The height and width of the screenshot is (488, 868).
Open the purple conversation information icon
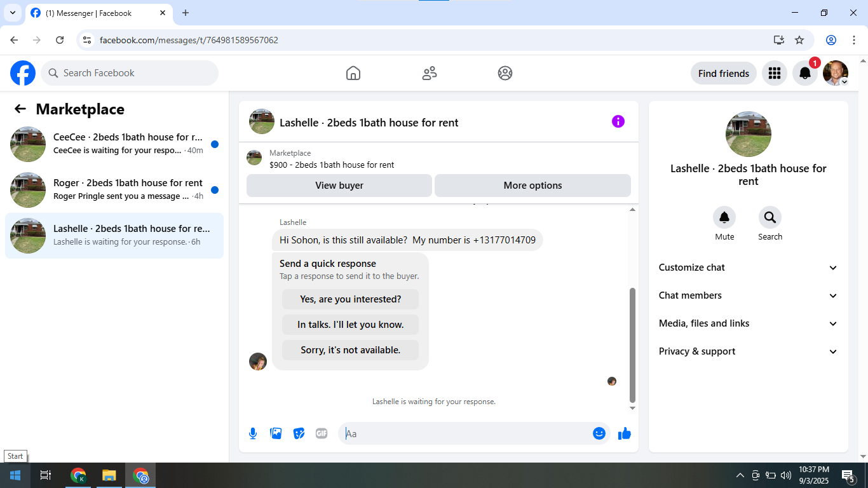[x=618, y=121]
